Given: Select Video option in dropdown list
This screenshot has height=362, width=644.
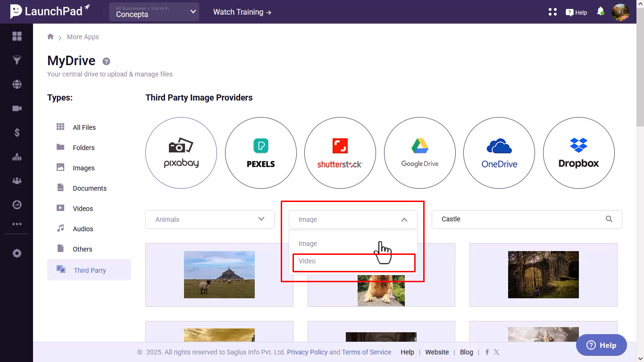Looking at the screenshot, I should (353, 261).
